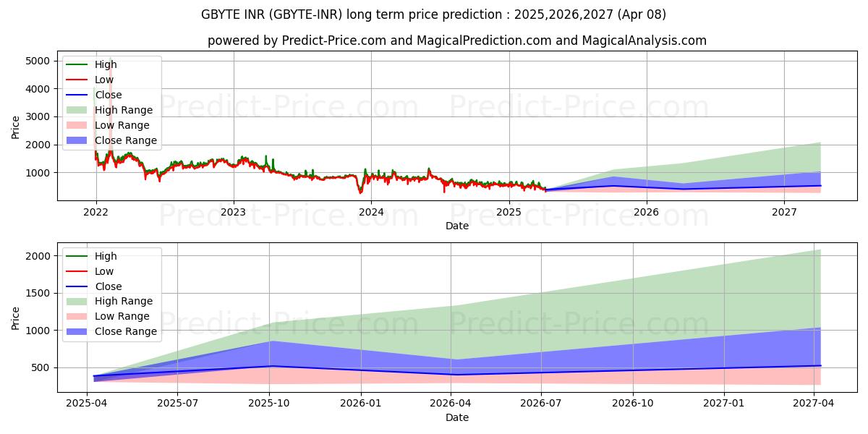This screenshot has width=868, height=434.
Task: Click the 2026 tick on upper chart date axis
Action: (646, 212)
